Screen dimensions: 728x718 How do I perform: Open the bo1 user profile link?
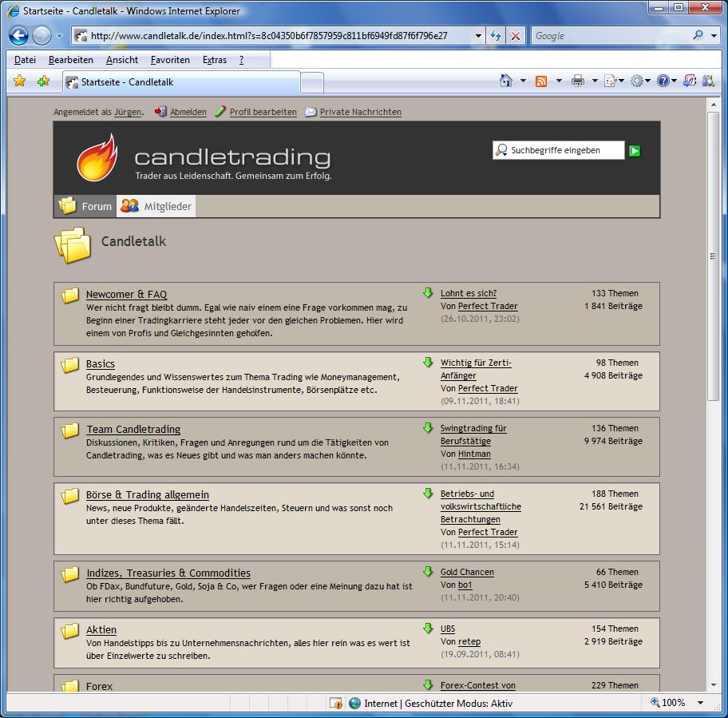pos(465,585)
